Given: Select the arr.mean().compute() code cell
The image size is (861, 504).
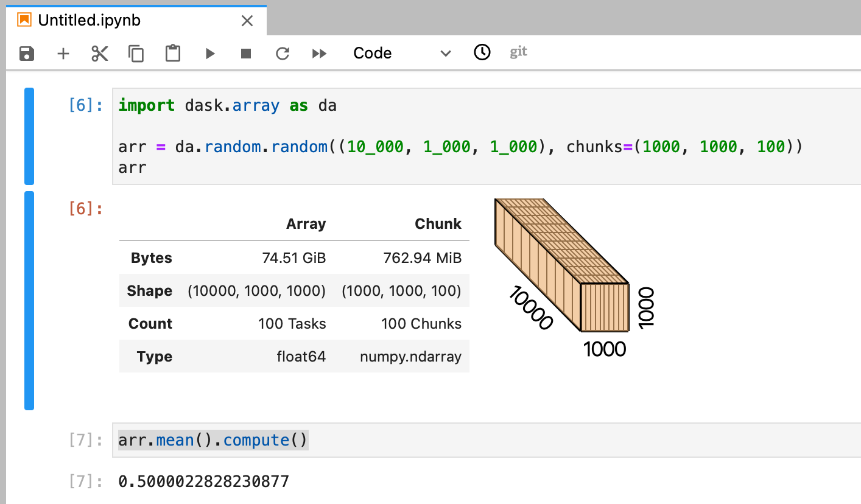Looking at the screenshot, I should pyautogui.click(x=212, y=440).
